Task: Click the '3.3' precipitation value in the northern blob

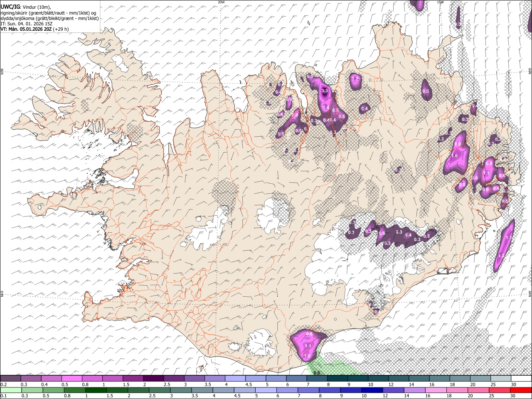Action: point(325,91)
